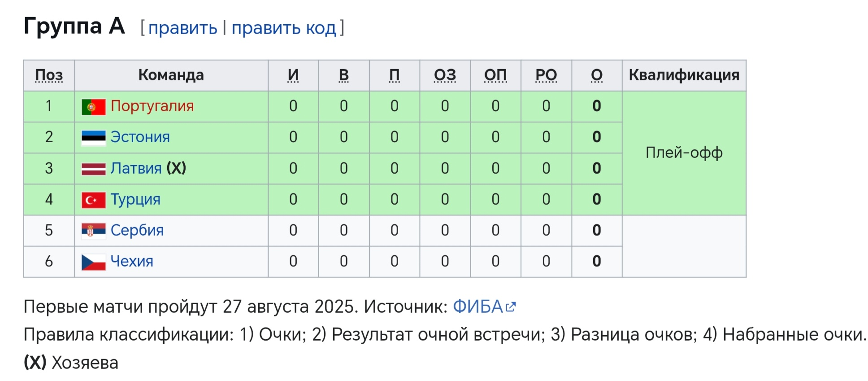The image size is (868, 381).
Task: Open the ФИБА source link
Action: pyautogui.click(x=478, y=307)
